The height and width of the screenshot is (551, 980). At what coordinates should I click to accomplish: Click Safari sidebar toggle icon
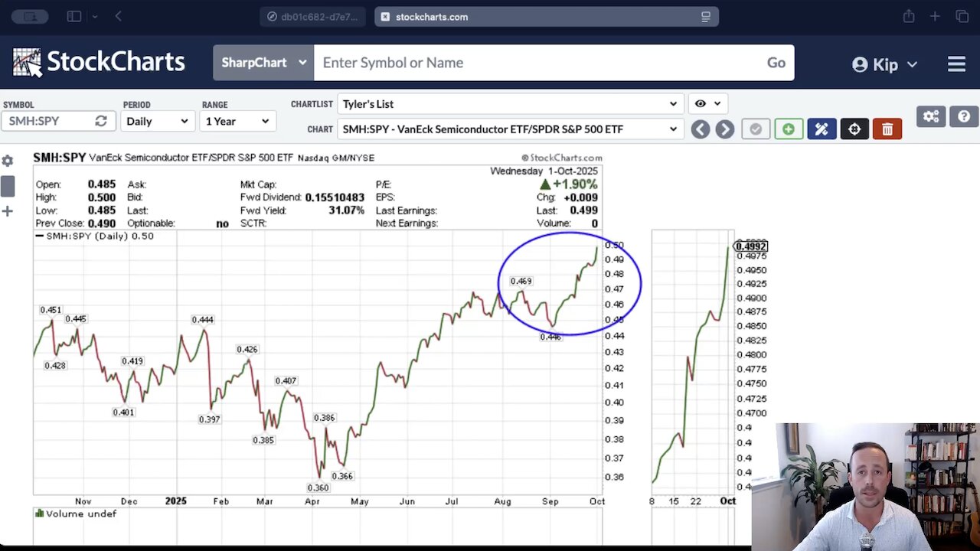(74, 16)
